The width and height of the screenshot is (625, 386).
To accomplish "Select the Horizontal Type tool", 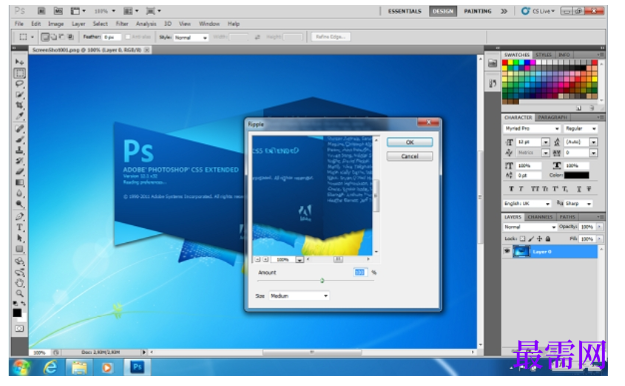I will (19, 227).
